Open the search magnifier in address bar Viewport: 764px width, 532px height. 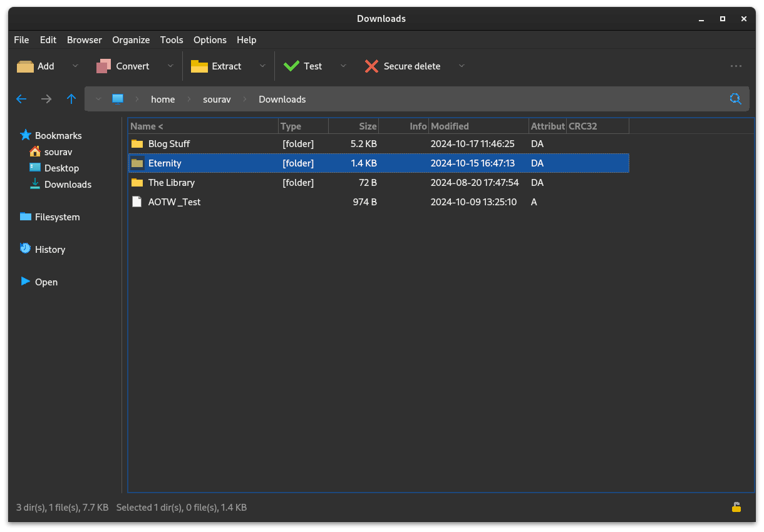coord(735,99)
